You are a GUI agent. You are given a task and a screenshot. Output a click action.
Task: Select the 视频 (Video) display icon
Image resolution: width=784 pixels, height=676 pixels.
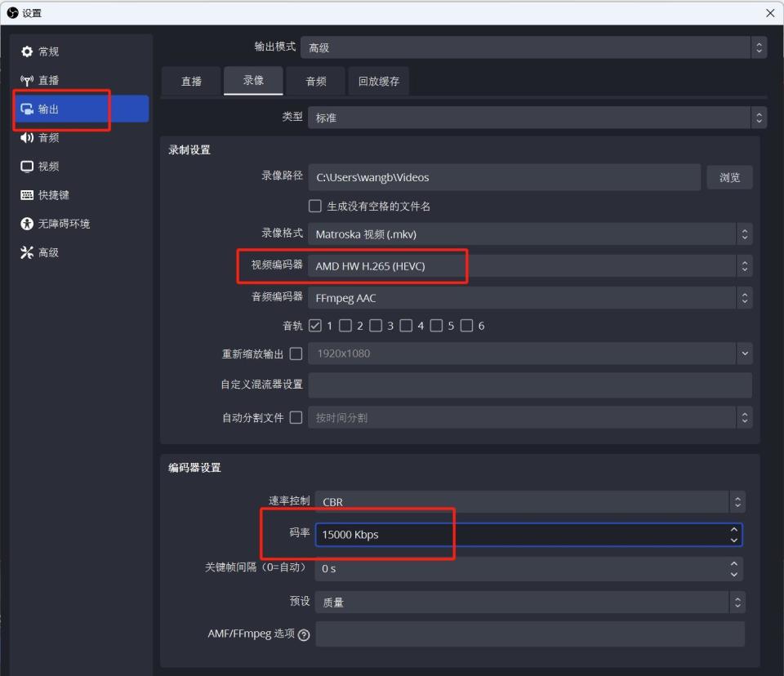point(27,167)
